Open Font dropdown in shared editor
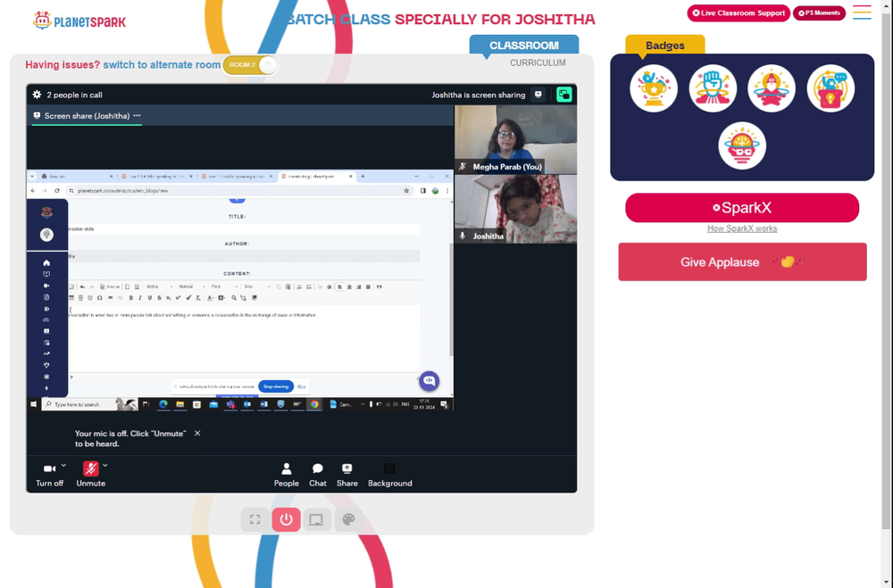The image size is (893, 588). 224,287
